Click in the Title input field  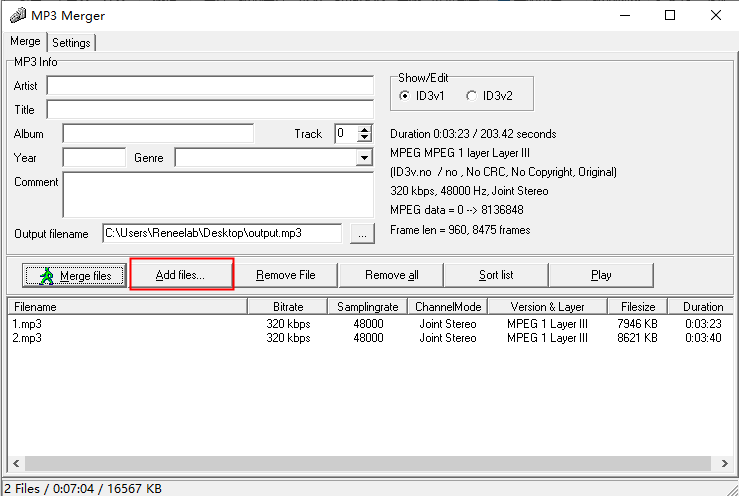tap(210, 109)
